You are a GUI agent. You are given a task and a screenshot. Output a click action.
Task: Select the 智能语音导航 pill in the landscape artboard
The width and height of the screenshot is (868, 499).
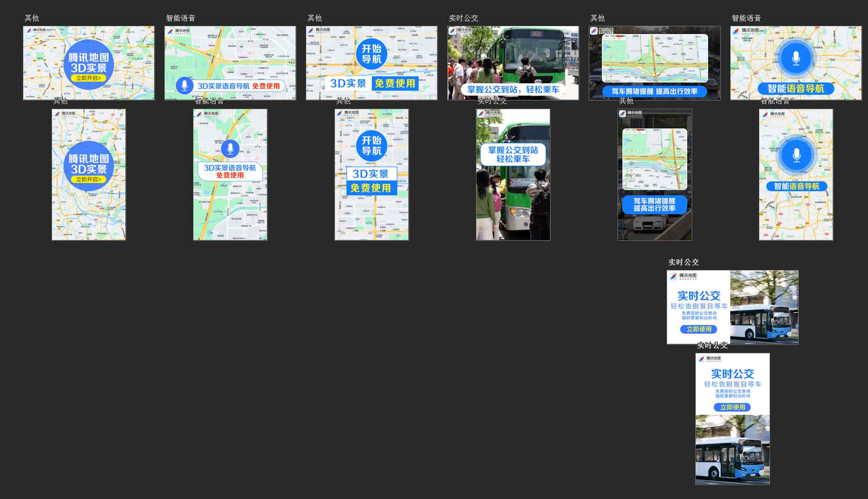[796, 89]
